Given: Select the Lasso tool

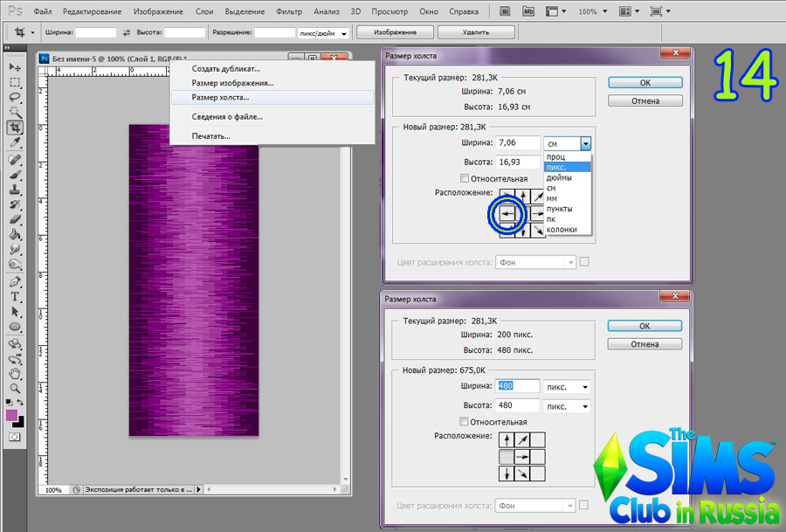Looking at the screenshot, I should coord(15,98).
